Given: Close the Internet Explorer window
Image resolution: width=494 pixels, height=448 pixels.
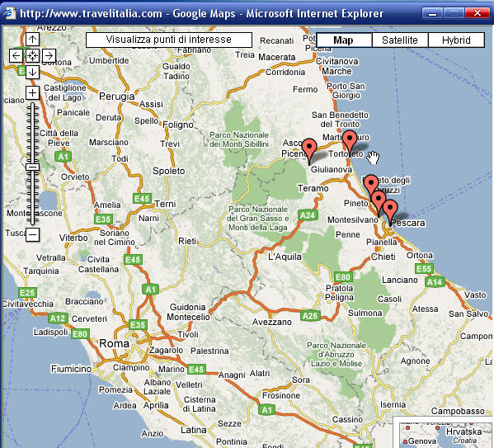Looking at the screenshot, I should [477, 13].
